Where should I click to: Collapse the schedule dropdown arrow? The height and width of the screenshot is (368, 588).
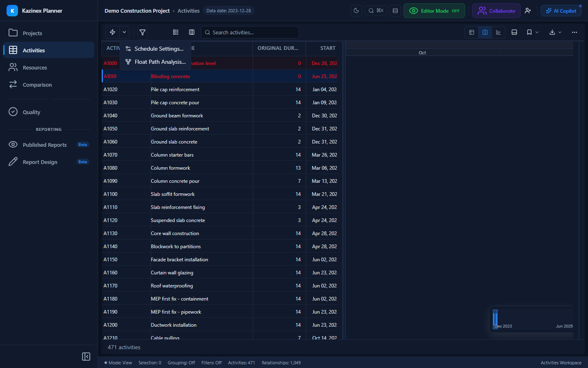point(125,32)
